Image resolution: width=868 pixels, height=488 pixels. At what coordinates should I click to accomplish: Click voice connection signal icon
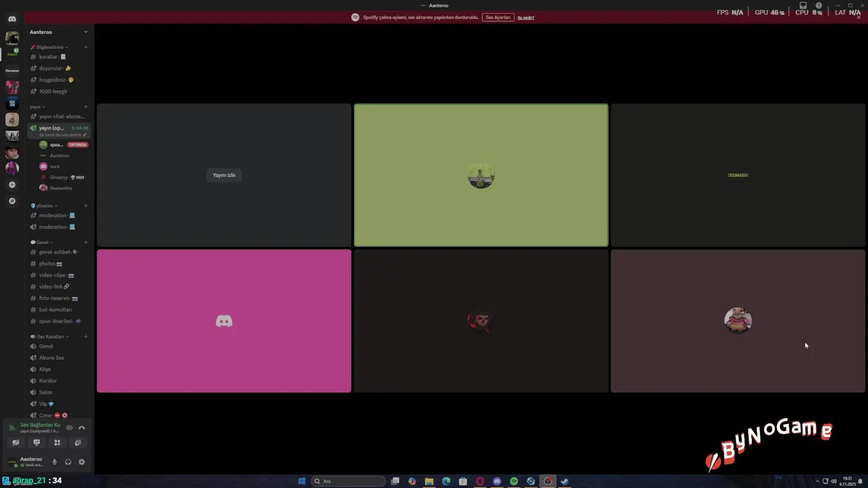click(12, 428)
